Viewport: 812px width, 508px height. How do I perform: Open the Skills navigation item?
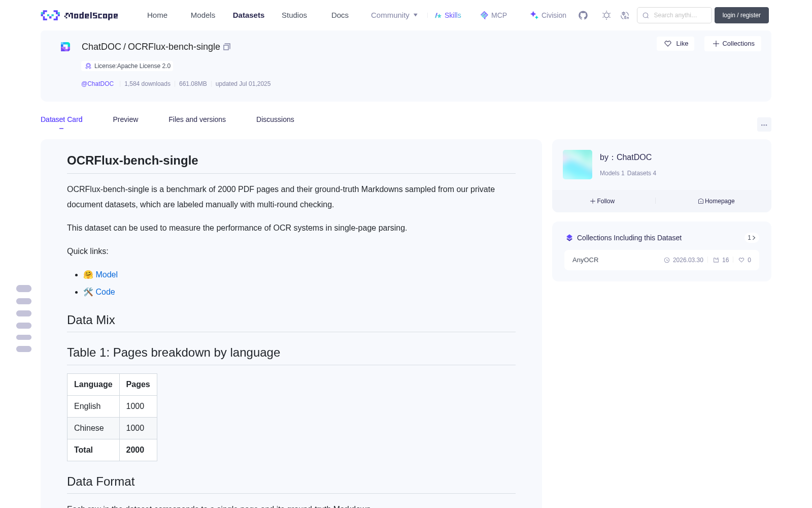tap(448, 15)
